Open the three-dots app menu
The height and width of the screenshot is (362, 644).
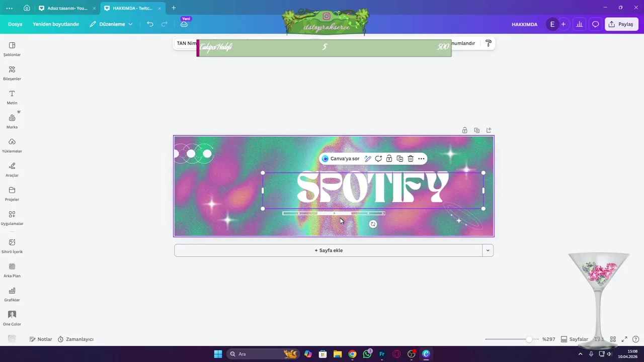point(9,8)
